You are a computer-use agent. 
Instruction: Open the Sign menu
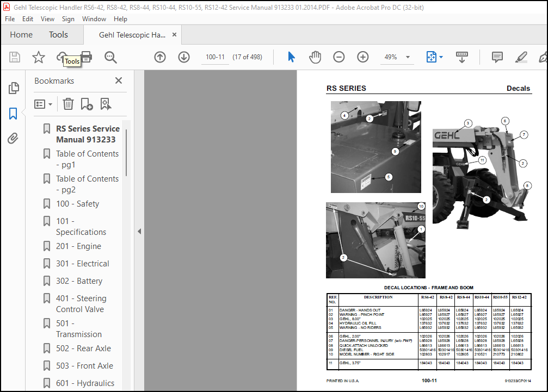[68, 19]
